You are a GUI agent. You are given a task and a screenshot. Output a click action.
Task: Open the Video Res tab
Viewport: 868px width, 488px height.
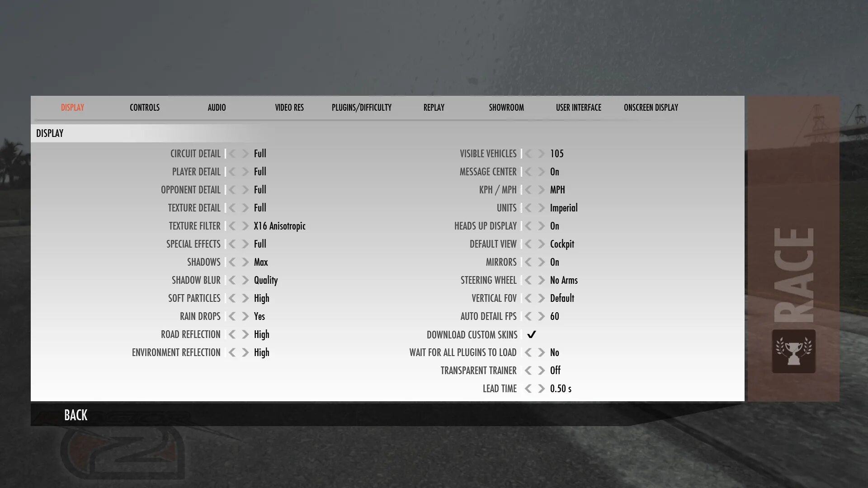(289, 108)
